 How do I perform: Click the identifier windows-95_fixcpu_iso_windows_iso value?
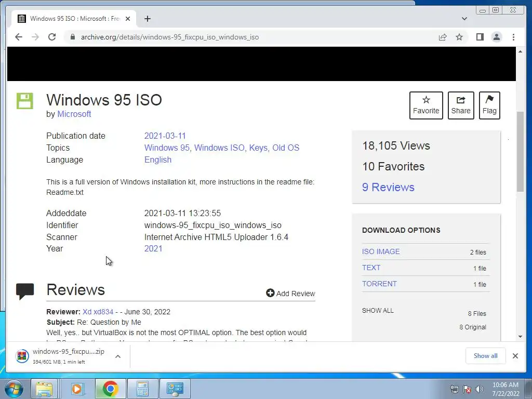coord(212,225)
